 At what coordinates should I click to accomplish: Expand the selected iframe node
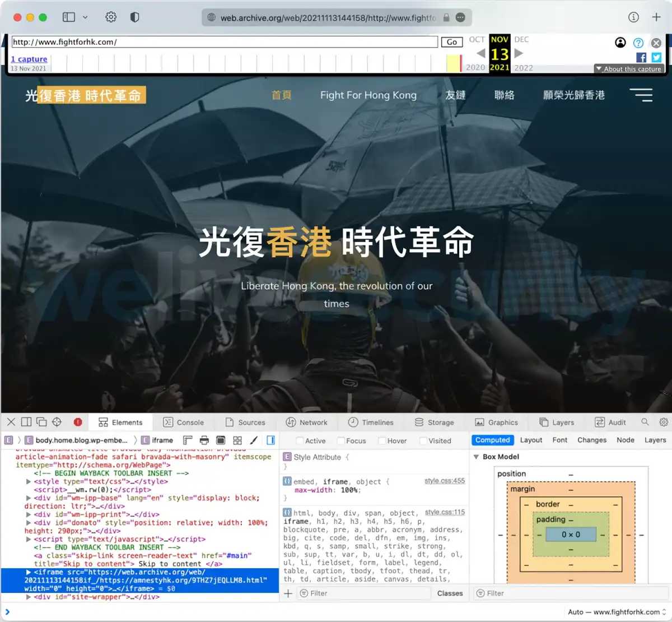(29, 572)
